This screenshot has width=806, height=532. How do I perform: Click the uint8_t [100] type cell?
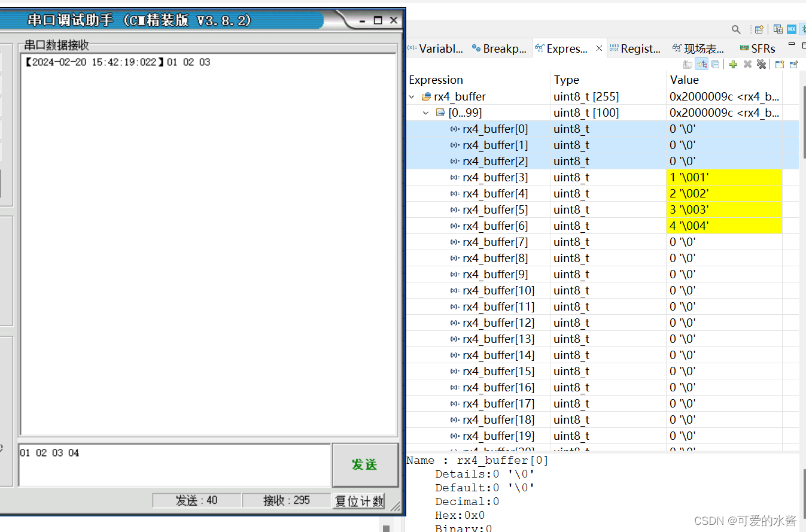point(608,113)
